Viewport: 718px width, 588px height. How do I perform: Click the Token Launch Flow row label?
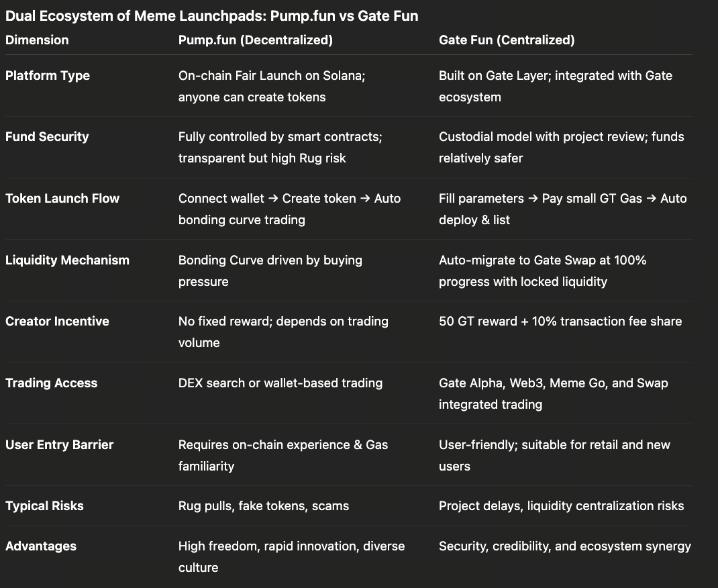(62, 199)
